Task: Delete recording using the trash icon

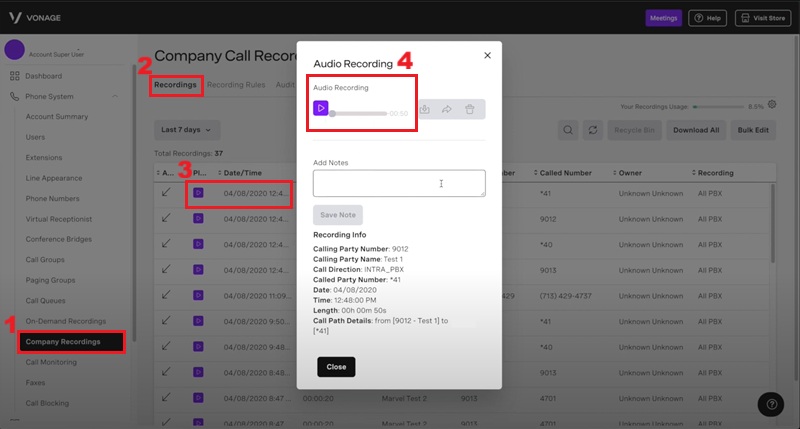Action: 470,109
